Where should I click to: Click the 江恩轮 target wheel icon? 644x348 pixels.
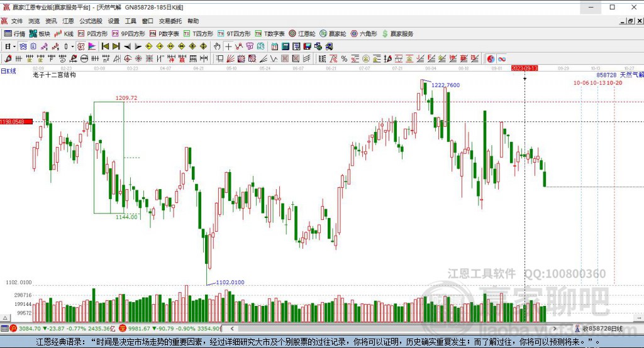pos(292,34)
